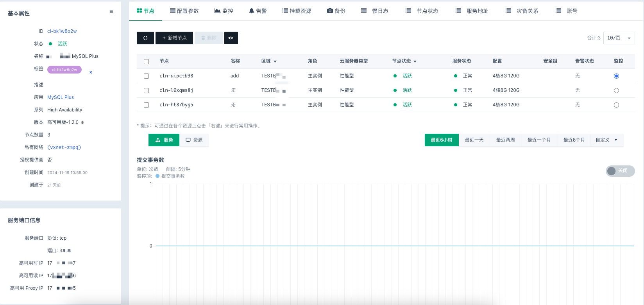Click the green active status dot
The height and width of the screenshot is (305, 644).
point(50,44)
